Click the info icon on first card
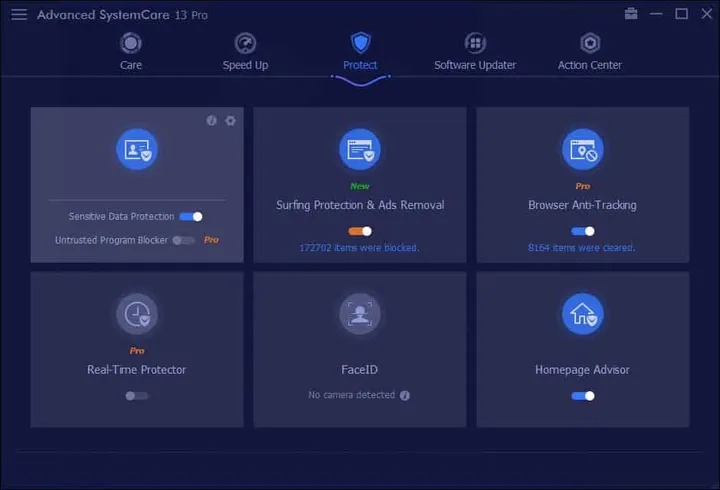The image size is (720, 490). point(211,120)
